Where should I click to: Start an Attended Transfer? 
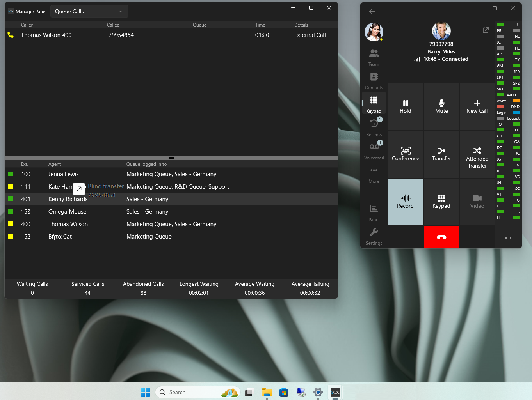(x=477, y=154)
